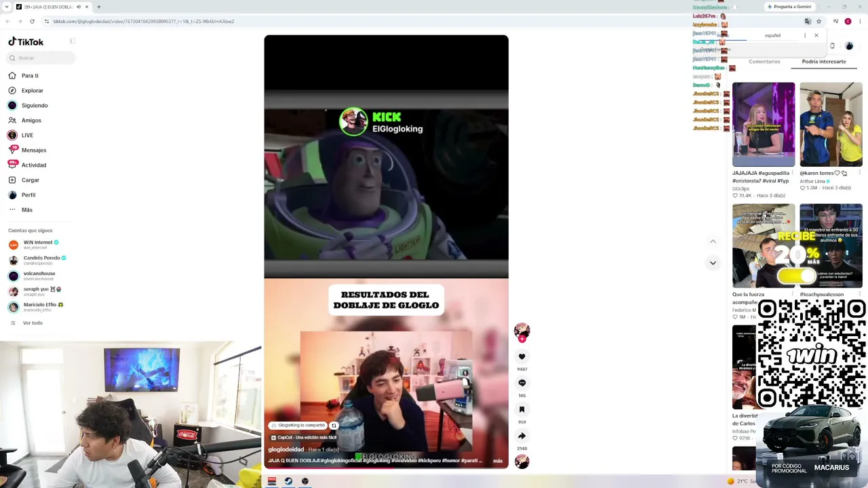Click the Google Translate icon in address bar

point(808,22)
